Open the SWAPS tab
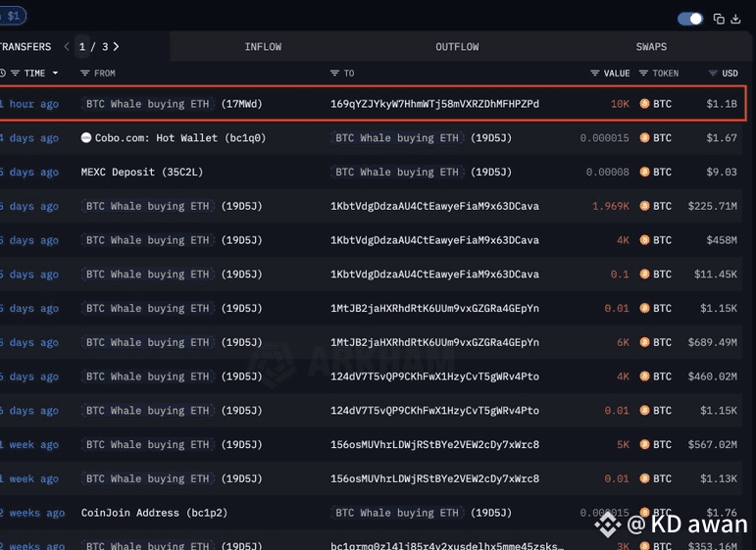This screenshot has height=550, width=756. point(651,47)
